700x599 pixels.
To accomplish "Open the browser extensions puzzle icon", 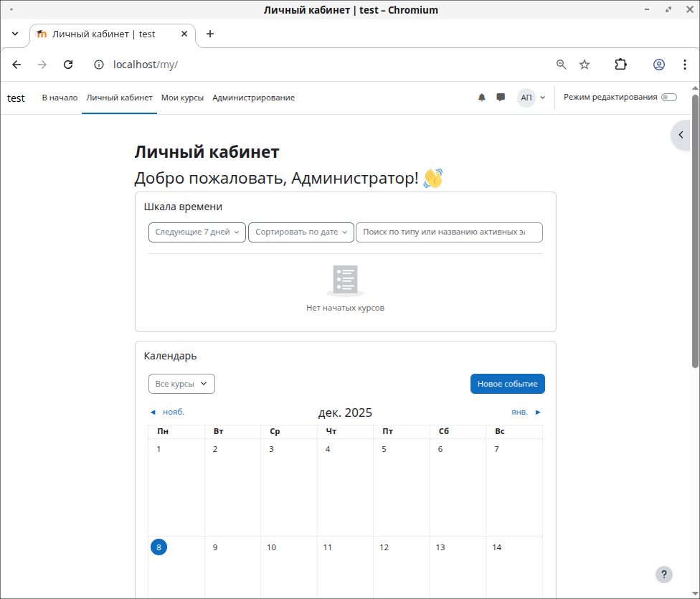I will pyautogui.click(x=620, y=65).
